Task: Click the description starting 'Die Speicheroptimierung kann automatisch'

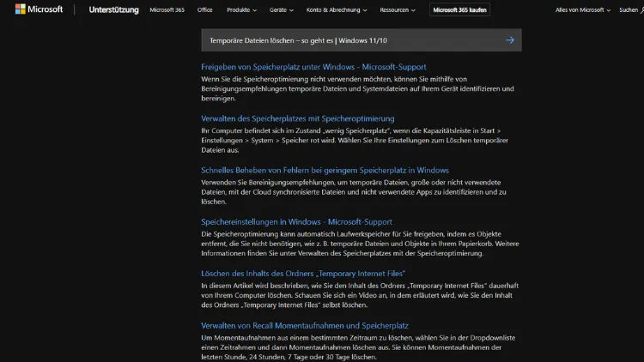Action: tap(360, 244)
